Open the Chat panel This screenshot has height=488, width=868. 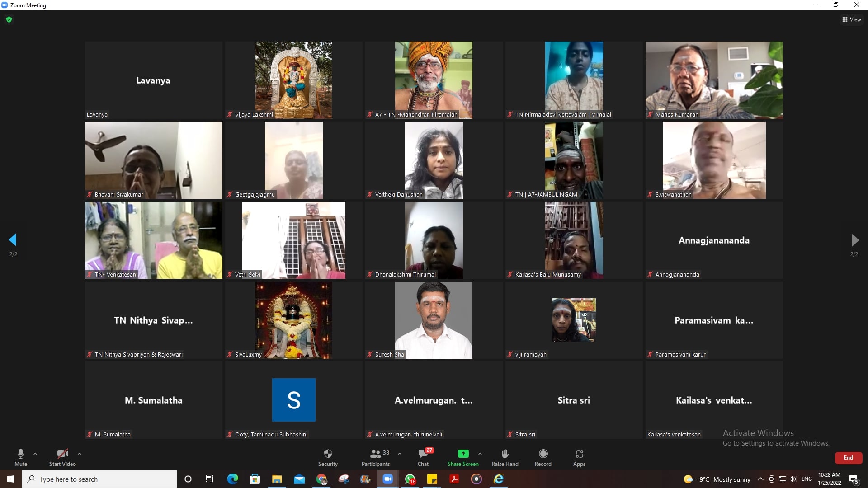(423, 454)
